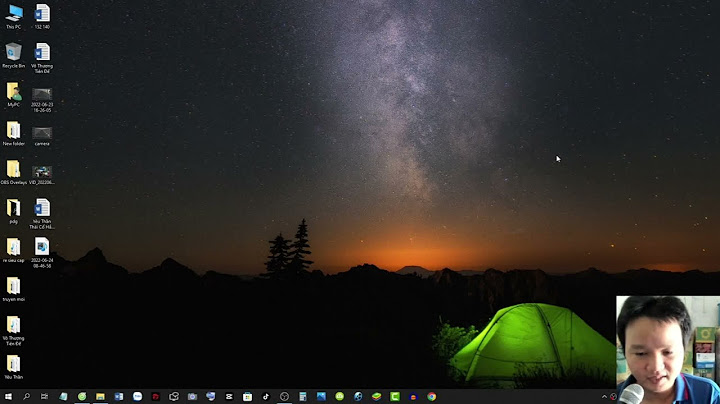Show hidden system tray icons chevron
Screen dimensions: 720x404
pos(604,397)
